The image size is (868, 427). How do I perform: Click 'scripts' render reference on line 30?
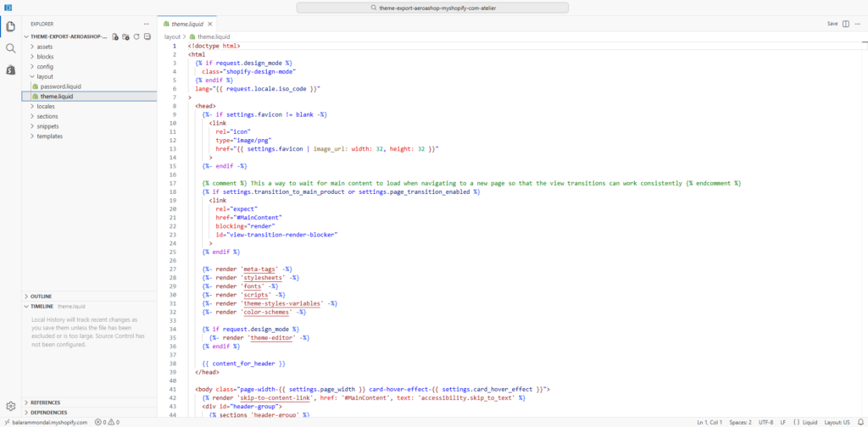tap(258, 295)
